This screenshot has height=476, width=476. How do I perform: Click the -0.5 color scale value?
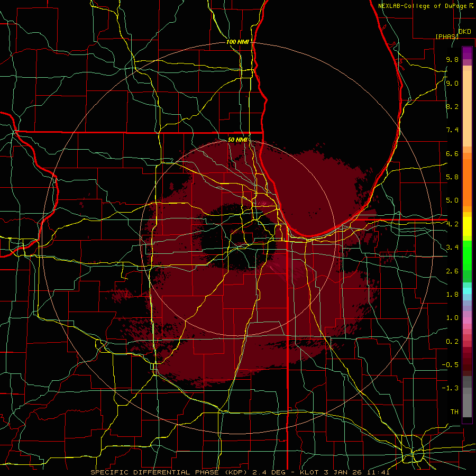tap(450, 365)
